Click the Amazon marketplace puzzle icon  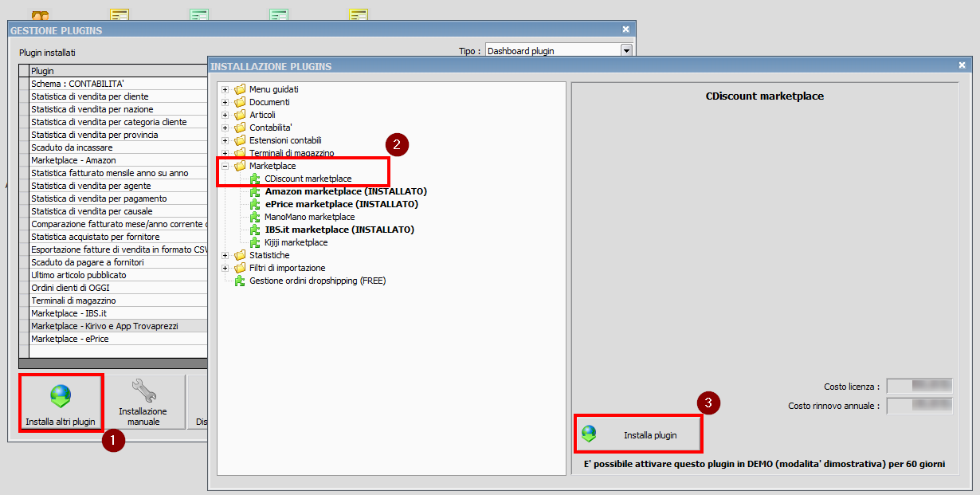click(x=255, y=191)
